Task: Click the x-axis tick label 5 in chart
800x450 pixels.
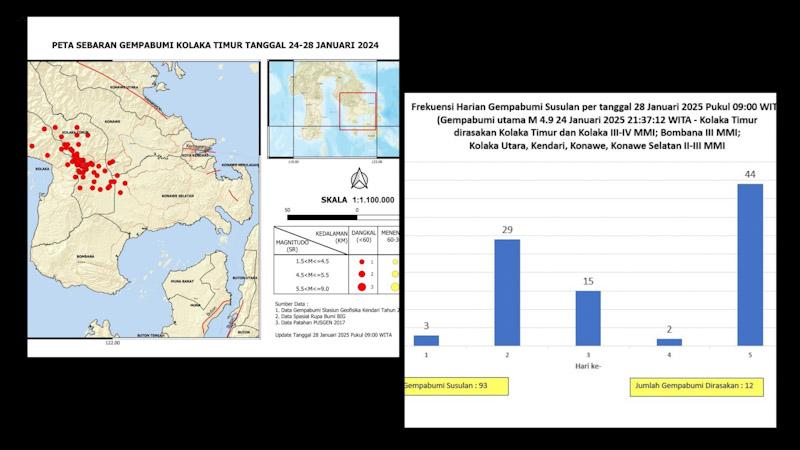Action: click(750, 355)
